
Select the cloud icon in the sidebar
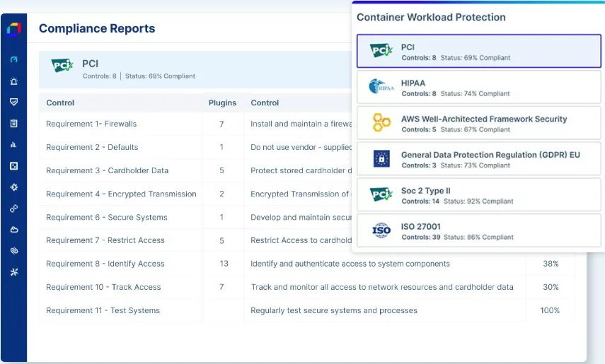14,230
